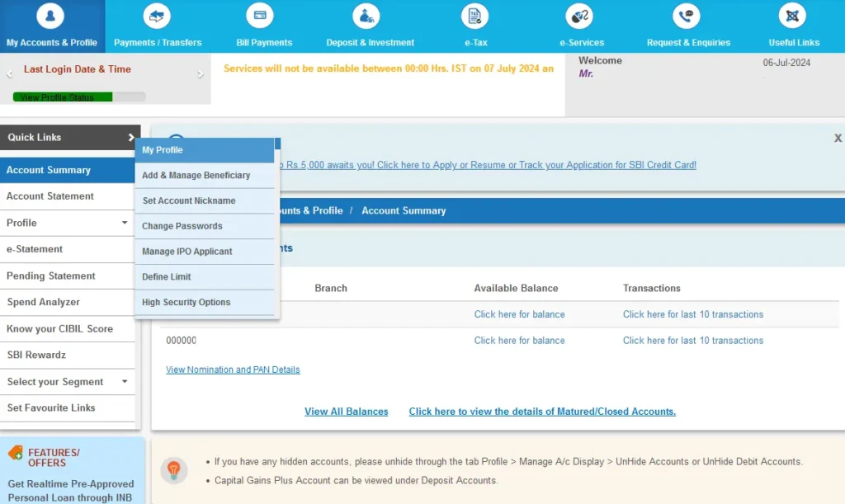Click the Features/Offers tag icon

(16, 453)
